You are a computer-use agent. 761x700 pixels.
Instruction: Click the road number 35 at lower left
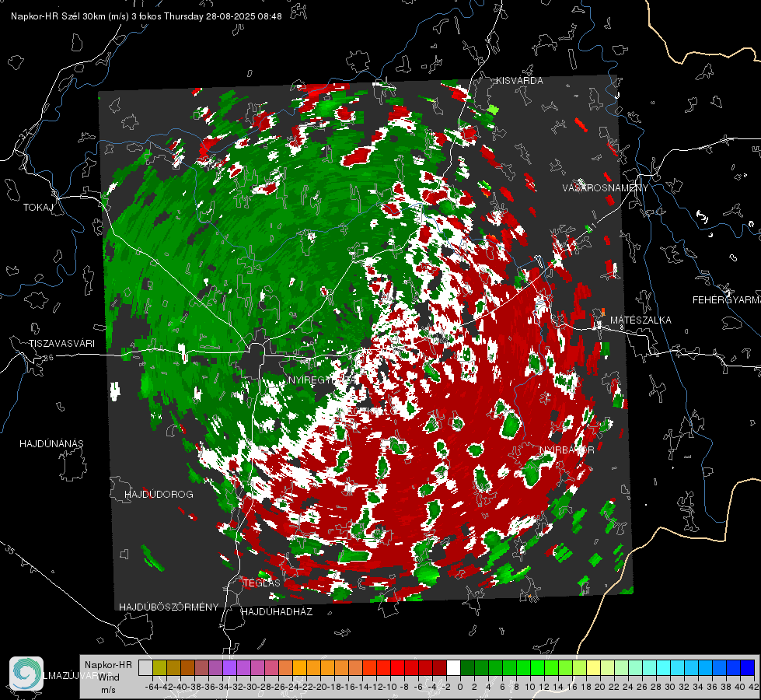click(10, 551)
